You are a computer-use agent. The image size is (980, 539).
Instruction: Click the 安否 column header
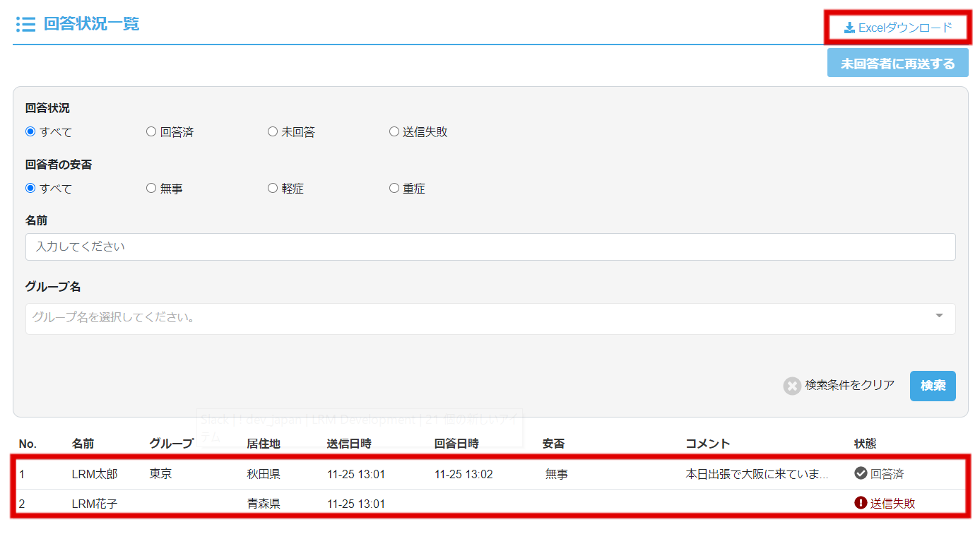(x=553, y=444)
